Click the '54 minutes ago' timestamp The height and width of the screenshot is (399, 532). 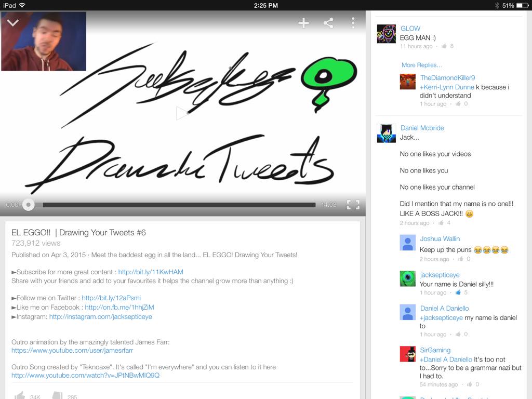[438, 384]
